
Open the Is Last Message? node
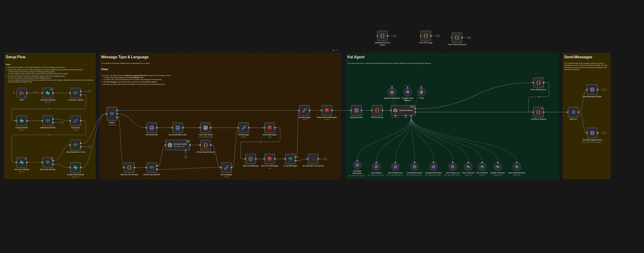290,159
